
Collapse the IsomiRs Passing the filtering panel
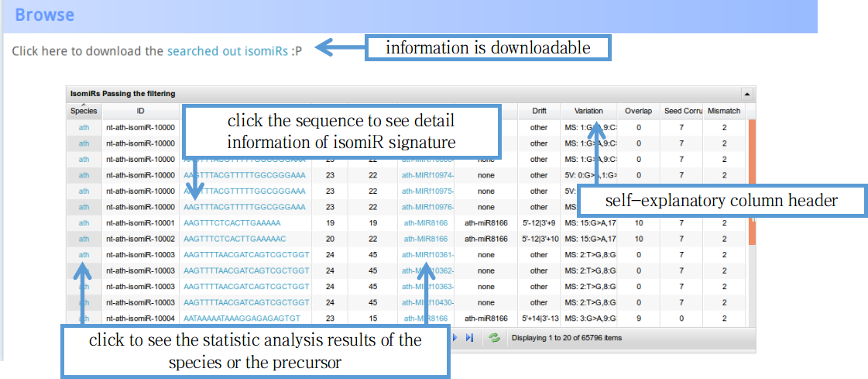click(x=746, y=94)
